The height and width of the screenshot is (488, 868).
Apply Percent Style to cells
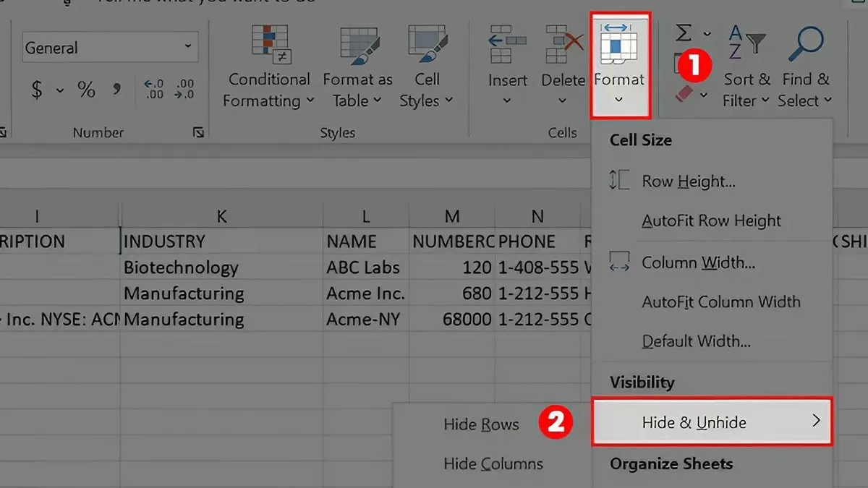(x=87, y=90)
